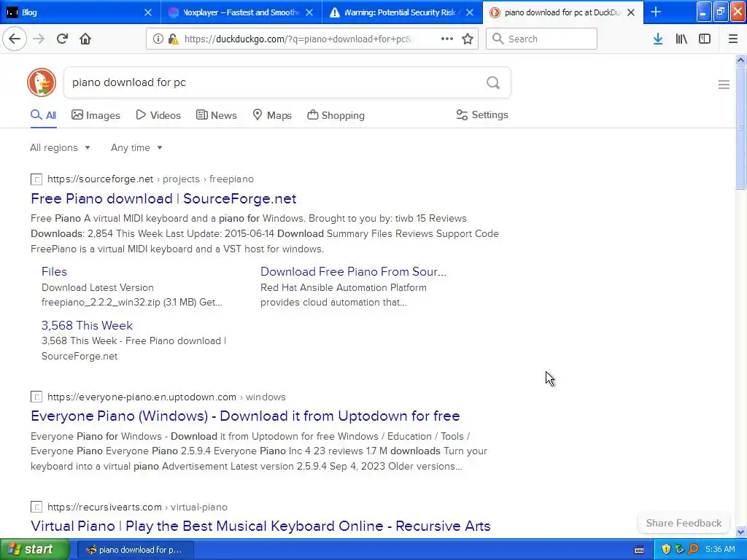Expand the Any time filter dropdown
Screen dimensions: 747x560
click(136, 147)
